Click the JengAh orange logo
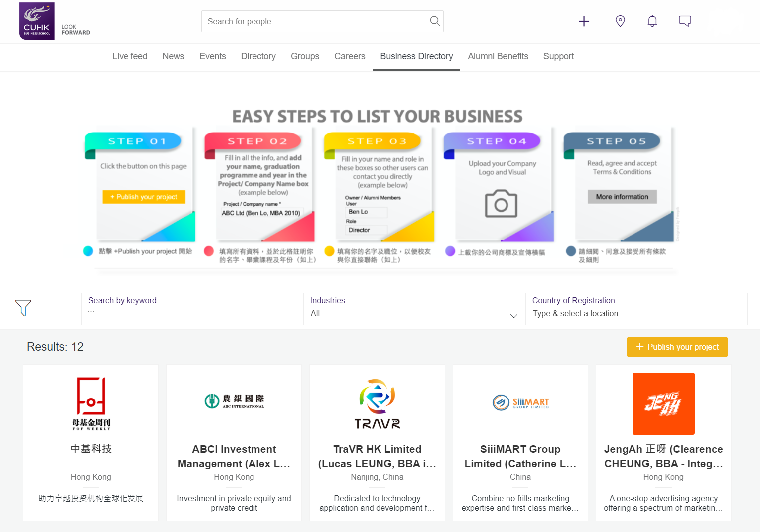 tap(663, 403)
